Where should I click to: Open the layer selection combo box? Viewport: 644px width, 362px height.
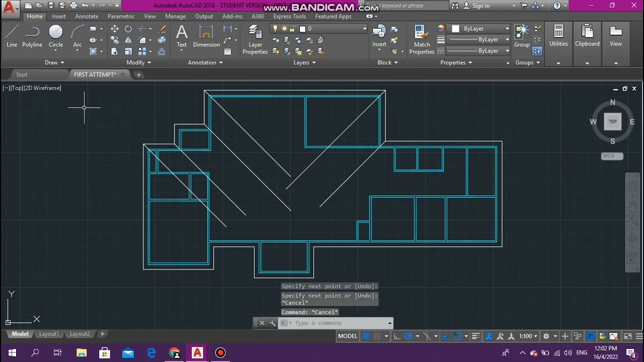click(x=319, y=29)
